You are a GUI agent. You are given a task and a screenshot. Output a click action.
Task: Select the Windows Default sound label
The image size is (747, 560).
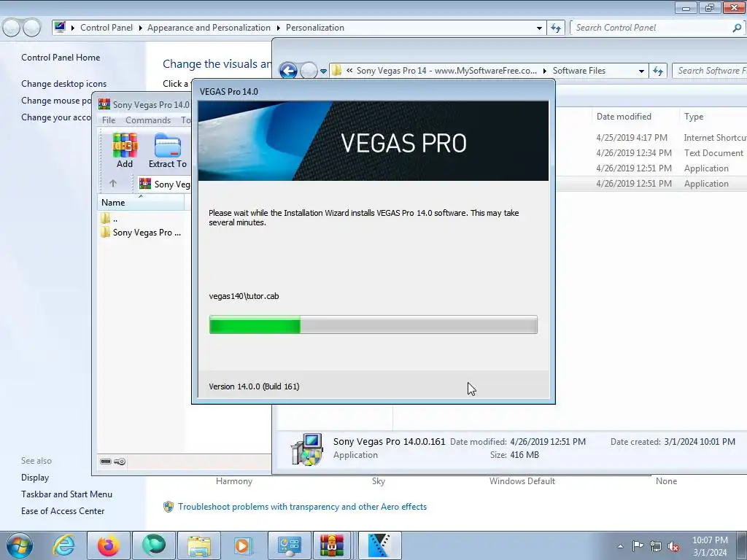tap(522, 481)
